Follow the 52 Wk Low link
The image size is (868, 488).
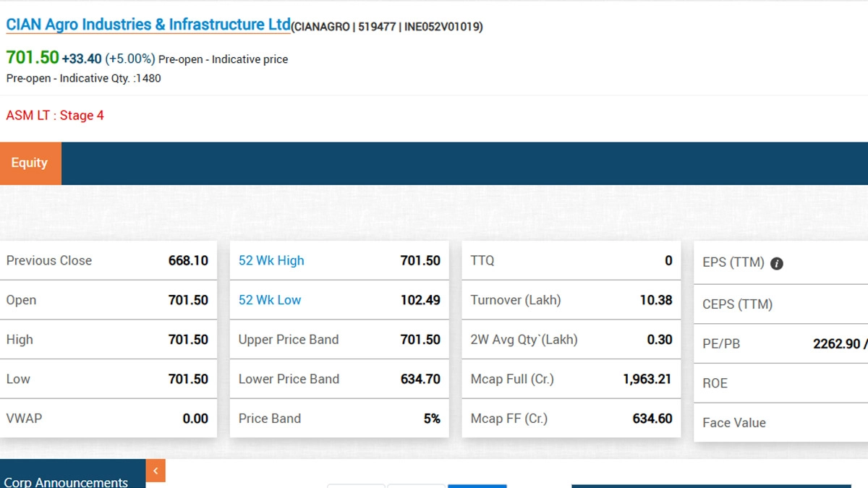click(x=270, y=300)
